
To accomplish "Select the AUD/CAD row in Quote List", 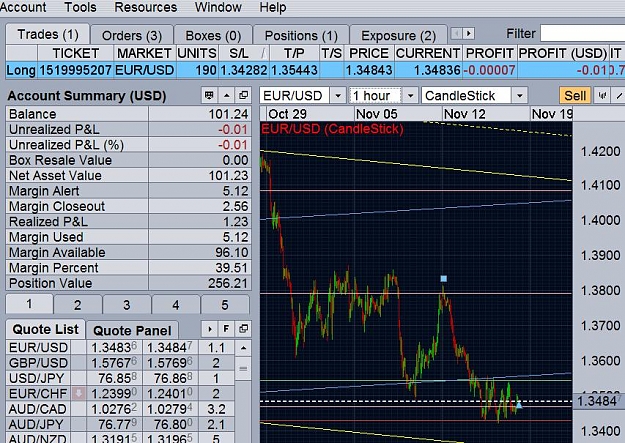I will tap(120, 409).
